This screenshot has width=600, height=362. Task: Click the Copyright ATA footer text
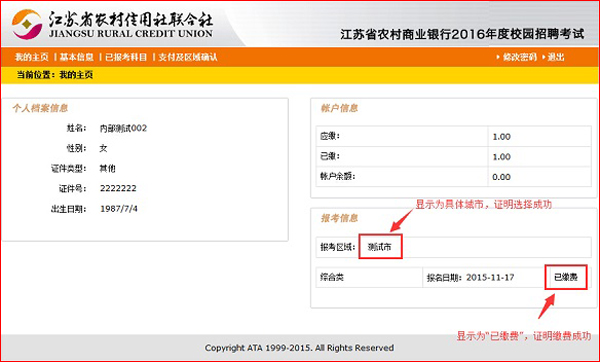click(x=299, y=348)
